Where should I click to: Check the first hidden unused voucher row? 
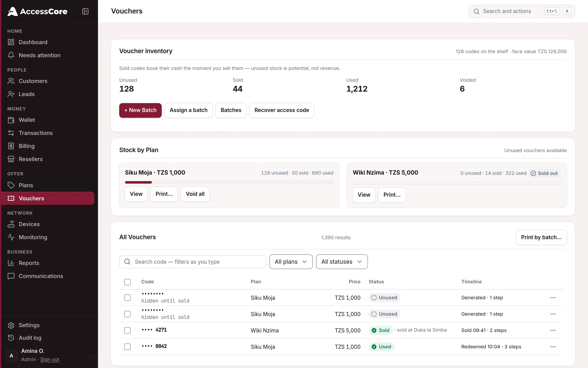click(127, 298)
